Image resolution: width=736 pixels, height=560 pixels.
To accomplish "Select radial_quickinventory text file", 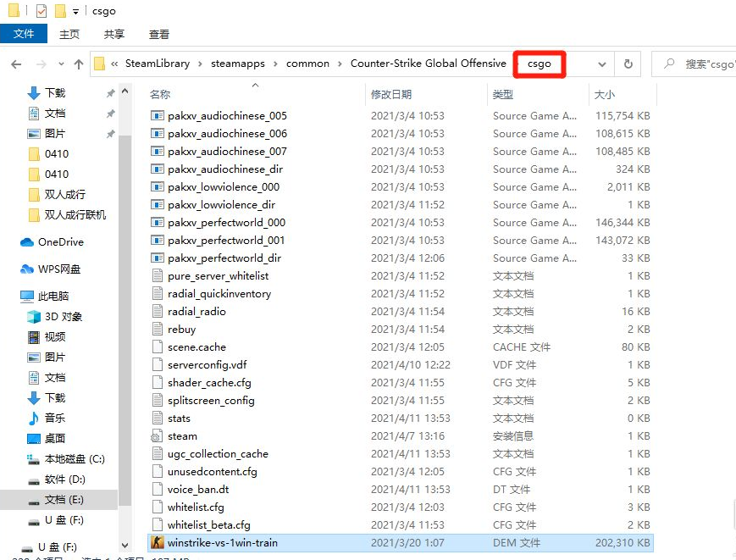I will [219, 293].
